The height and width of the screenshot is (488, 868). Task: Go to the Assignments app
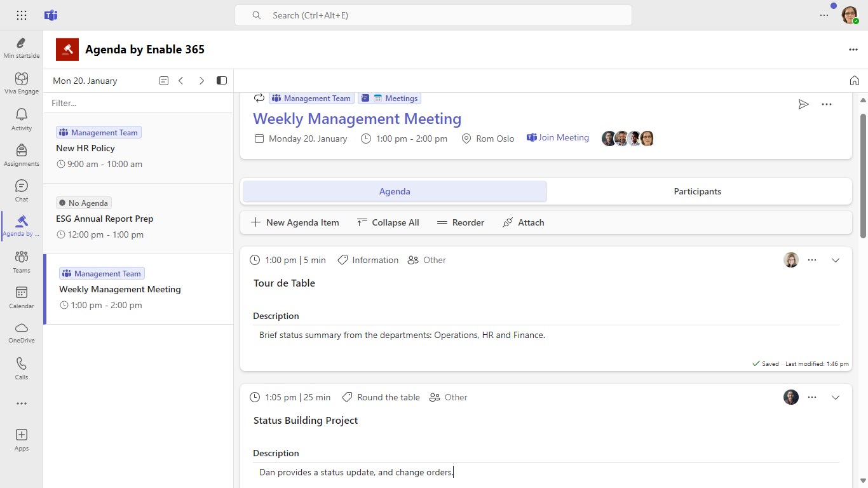click(22, 154)
